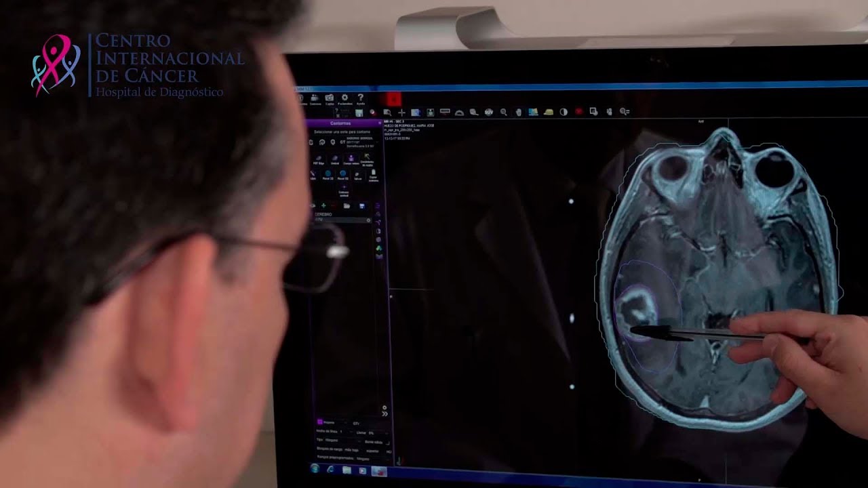The height and width of the screenshot is (488, 868).
Task: Remove contour with the red minus
Action: [334, 205]
